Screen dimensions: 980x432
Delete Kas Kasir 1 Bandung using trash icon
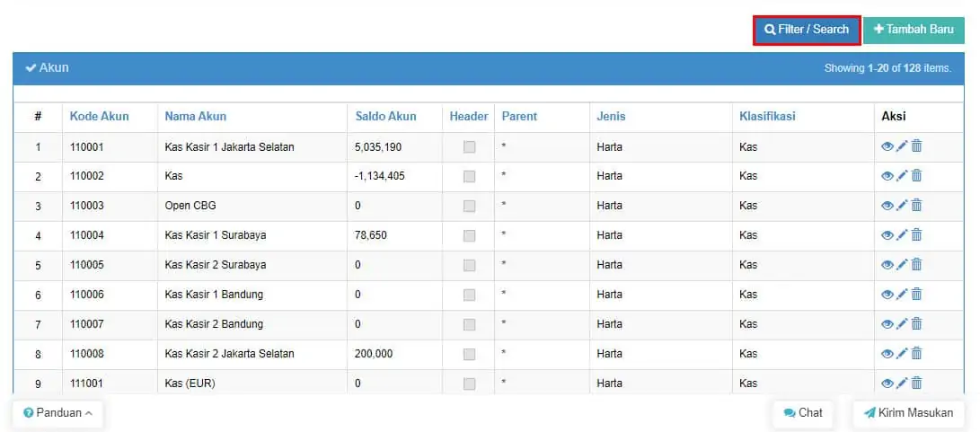(916, 294)
